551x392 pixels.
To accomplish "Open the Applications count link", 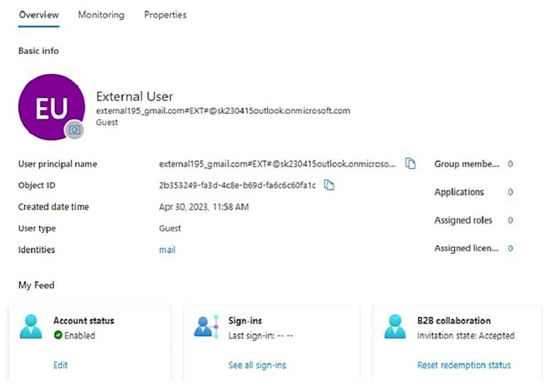I will [x=510, y=192].
